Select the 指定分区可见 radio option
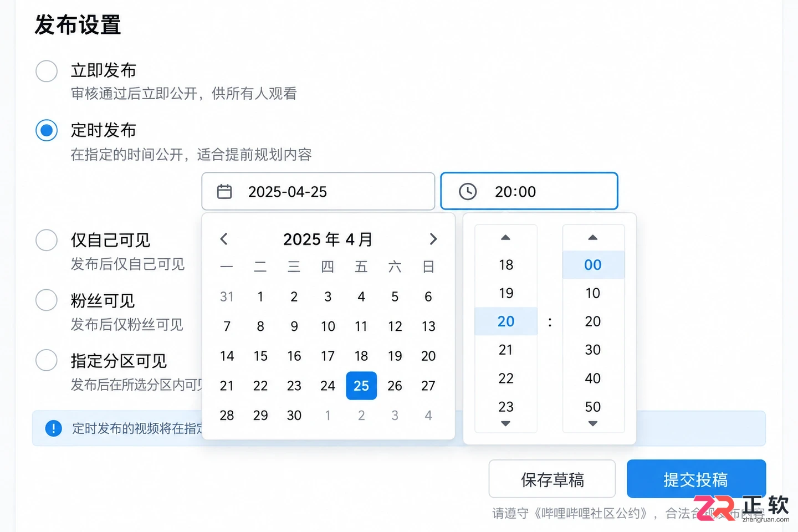Screen dimensions: 798x532 pos(47,360)
